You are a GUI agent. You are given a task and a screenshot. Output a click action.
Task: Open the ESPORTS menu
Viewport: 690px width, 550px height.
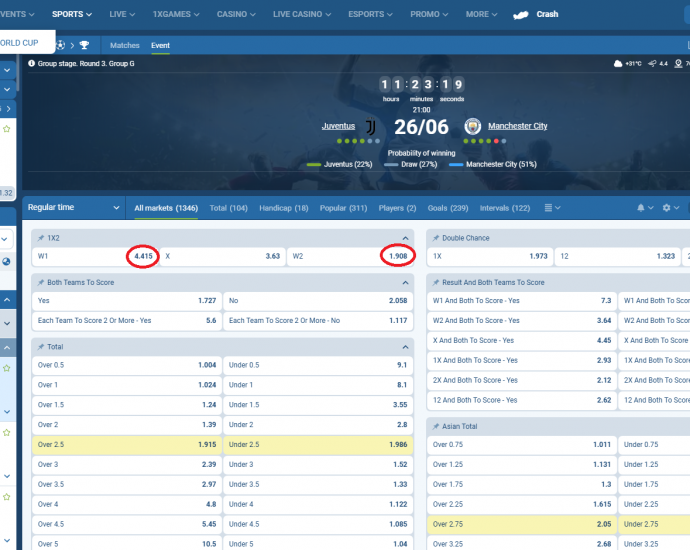[x=370, y=14]
